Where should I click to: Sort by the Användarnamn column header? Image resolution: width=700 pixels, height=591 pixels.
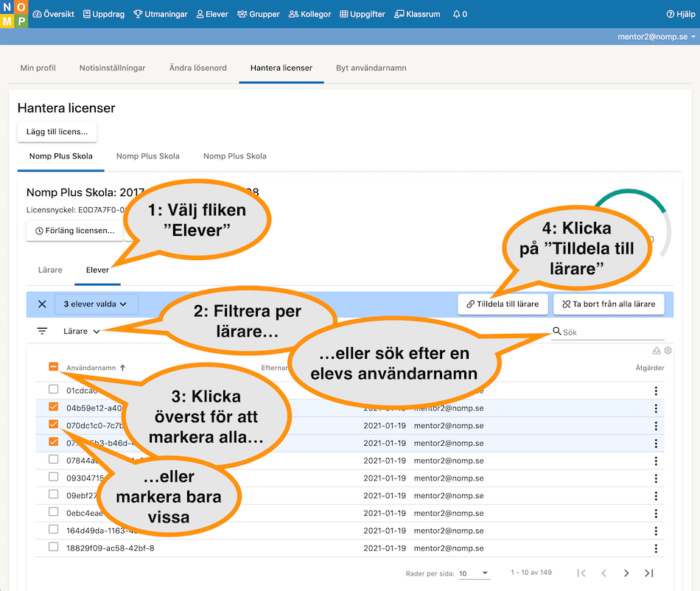pyautogui.click(x=96, y=368)
